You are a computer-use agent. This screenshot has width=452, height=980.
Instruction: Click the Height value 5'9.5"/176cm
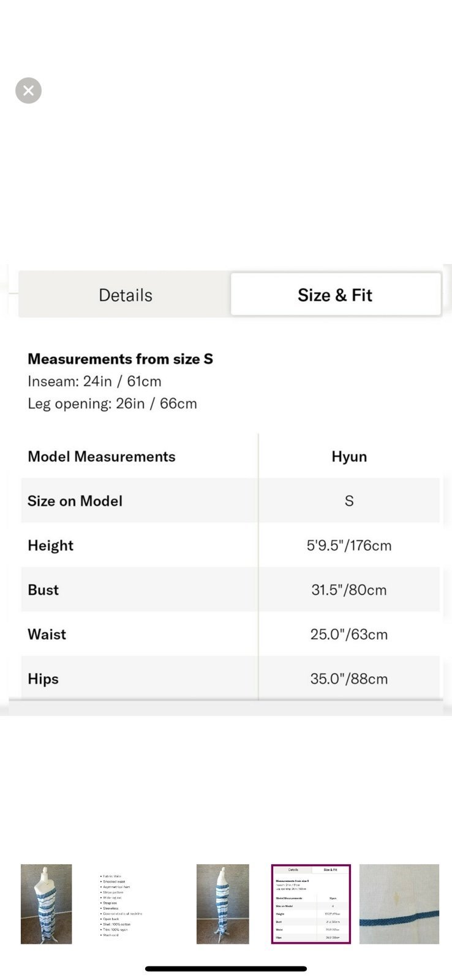(349, 545)
